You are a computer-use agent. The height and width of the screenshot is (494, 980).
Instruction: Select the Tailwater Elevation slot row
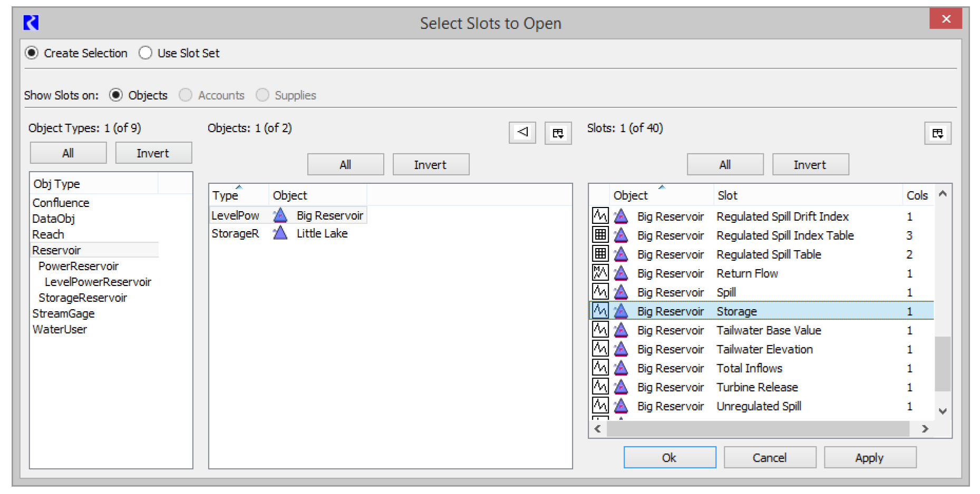764,349
